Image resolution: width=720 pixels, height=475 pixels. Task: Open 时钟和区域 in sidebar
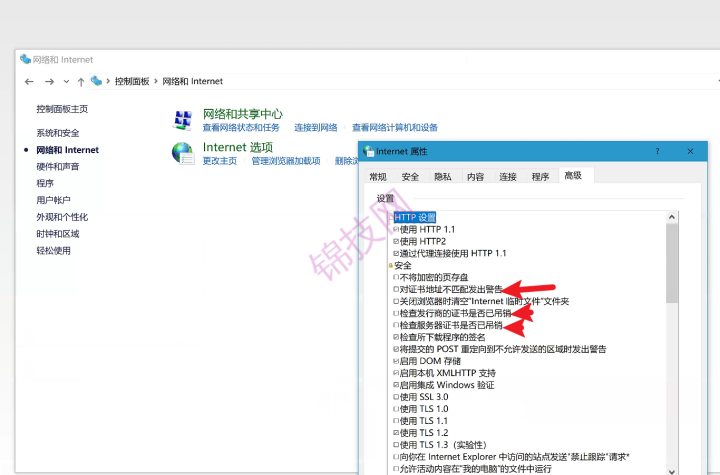click(x=58, y=234)
